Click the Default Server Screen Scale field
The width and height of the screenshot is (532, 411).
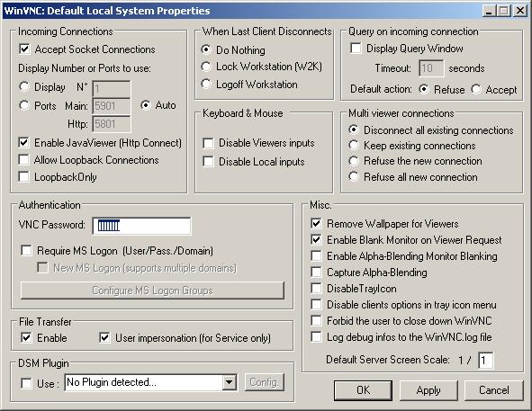point(486,360)
